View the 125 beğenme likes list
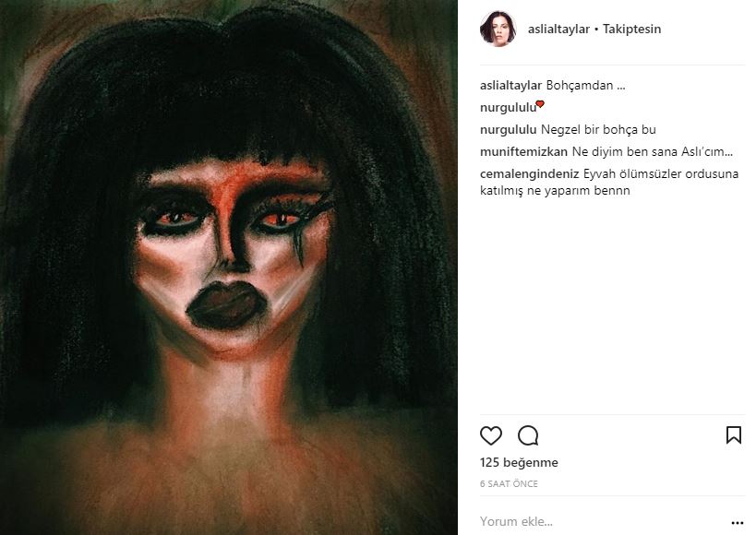Image resolution: width=756 pixels, height=535 pixels. point(519,463)
